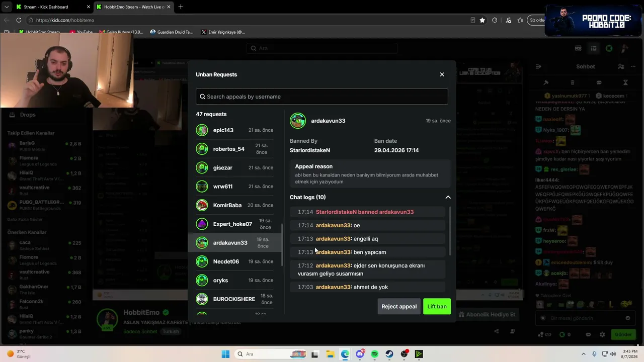Open oryks's unban request
644x362 pixels.
234,280
